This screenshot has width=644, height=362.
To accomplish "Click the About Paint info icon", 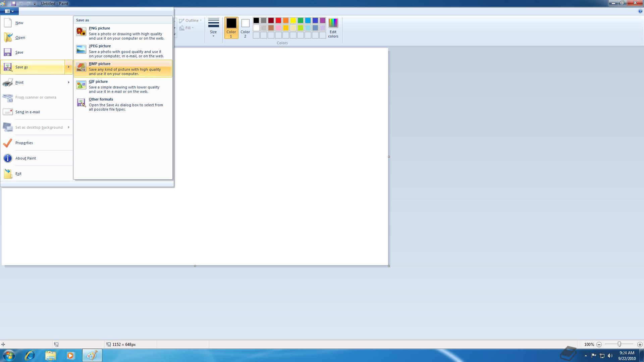I will pos(8,158).
